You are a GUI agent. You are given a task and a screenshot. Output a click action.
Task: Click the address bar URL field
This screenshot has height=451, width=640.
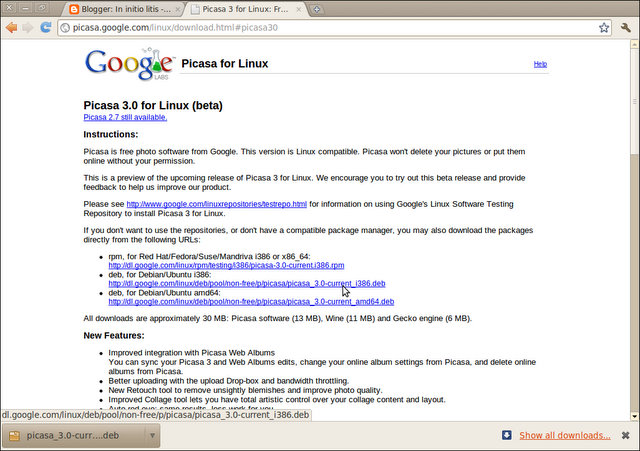click(x=334, y=28)
